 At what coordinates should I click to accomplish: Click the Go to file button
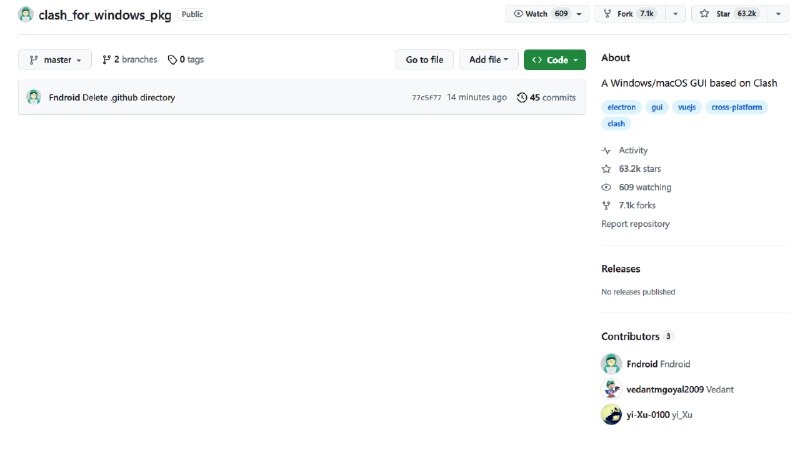(424, 60)
